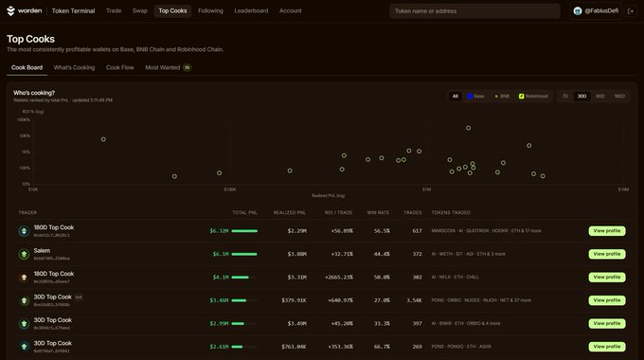Click the $379.91K realized PnL value

point(294,300)
